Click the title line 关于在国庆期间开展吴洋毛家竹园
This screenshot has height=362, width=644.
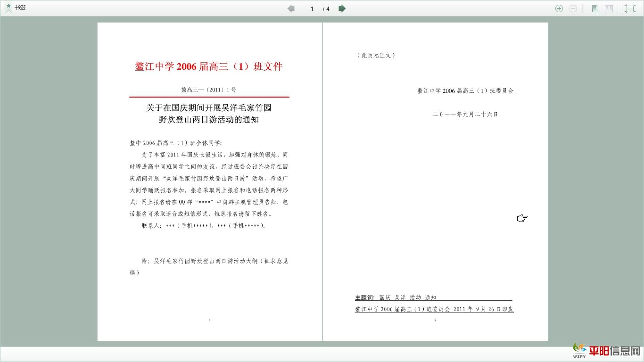[x=209, y=108]
